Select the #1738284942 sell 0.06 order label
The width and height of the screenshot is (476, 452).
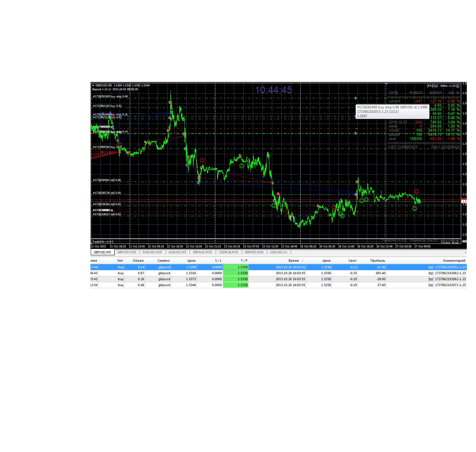coord(107,180)
